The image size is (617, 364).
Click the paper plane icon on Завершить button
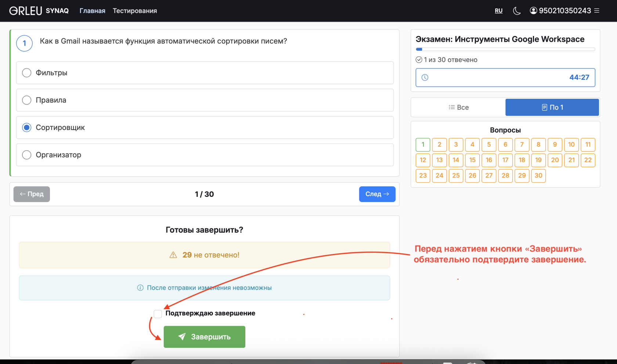click(182, 336)
